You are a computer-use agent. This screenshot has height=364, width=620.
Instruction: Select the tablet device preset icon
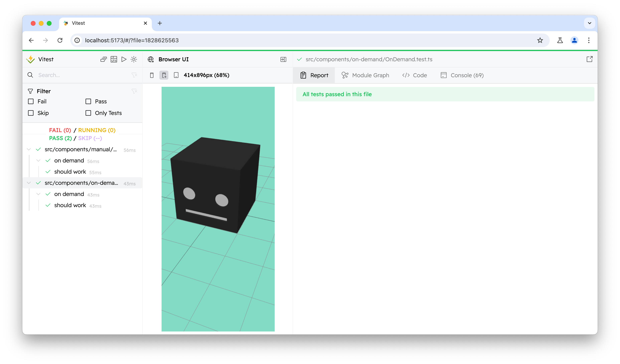coord(176,75)
